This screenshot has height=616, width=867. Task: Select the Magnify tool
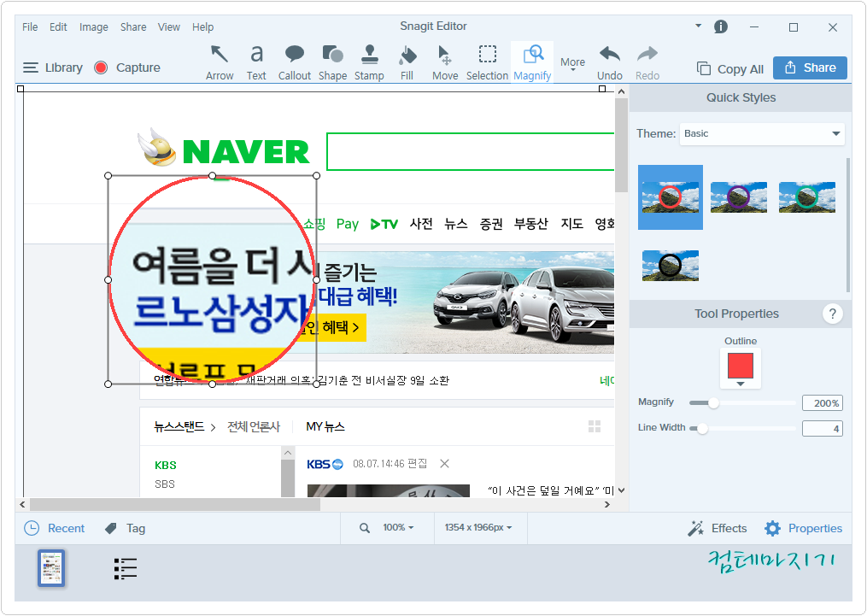[x=532, y=62]
